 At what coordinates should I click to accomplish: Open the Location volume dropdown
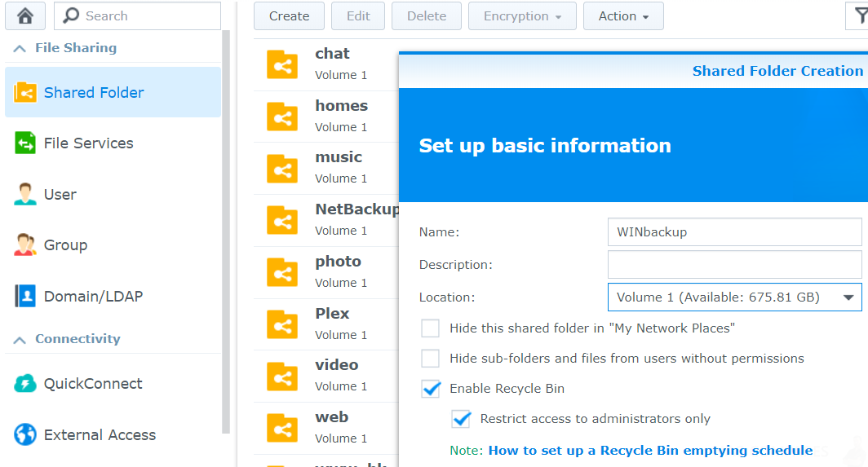734,297
